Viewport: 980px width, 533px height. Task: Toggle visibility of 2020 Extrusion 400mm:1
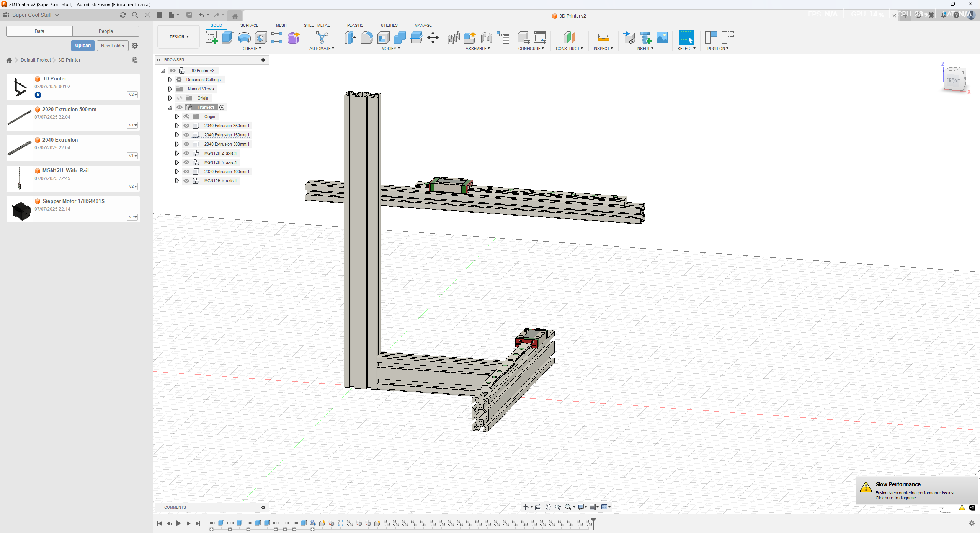186,172
